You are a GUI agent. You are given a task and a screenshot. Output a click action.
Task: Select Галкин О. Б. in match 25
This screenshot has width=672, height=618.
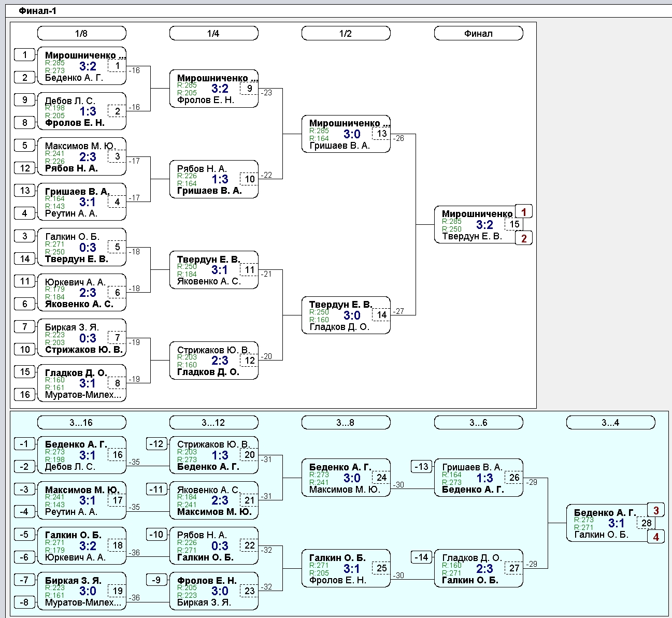(x=337, y=558)
